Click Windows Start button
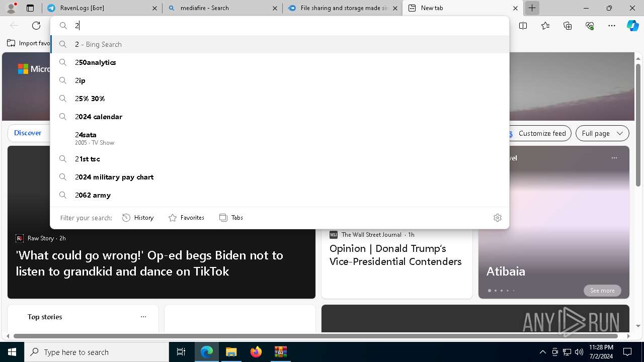 [x=12, y=352]
